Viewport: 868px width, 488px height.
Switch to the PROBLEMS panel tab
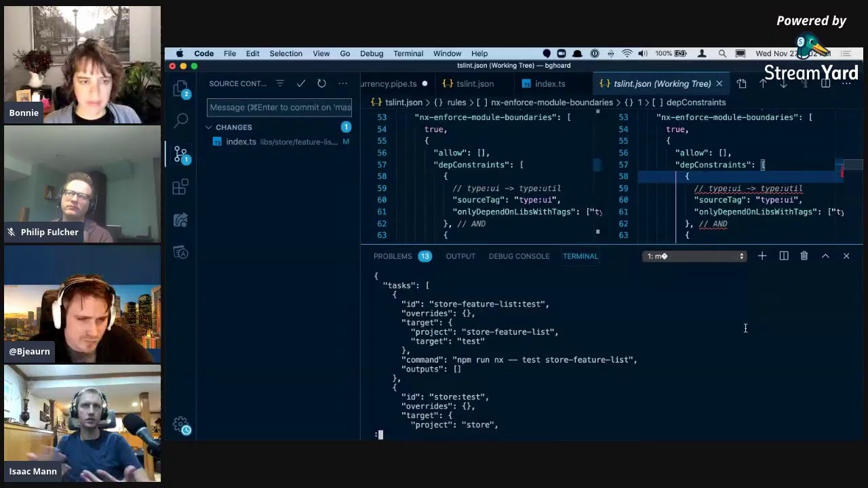click(x=393, y=256)
